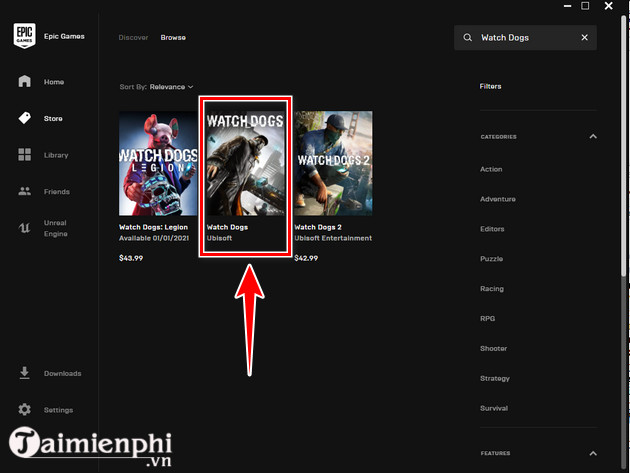Viewport: 630px width, 473px height.
Task: Filter by Shooter category
Action: [493, 348]
